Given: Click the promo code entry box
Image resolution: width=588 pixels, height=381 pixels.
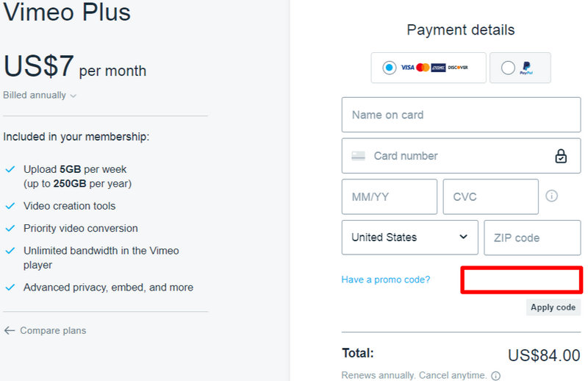Looking at the screenshot, I should pyautogui.click(x=521, y=280).
